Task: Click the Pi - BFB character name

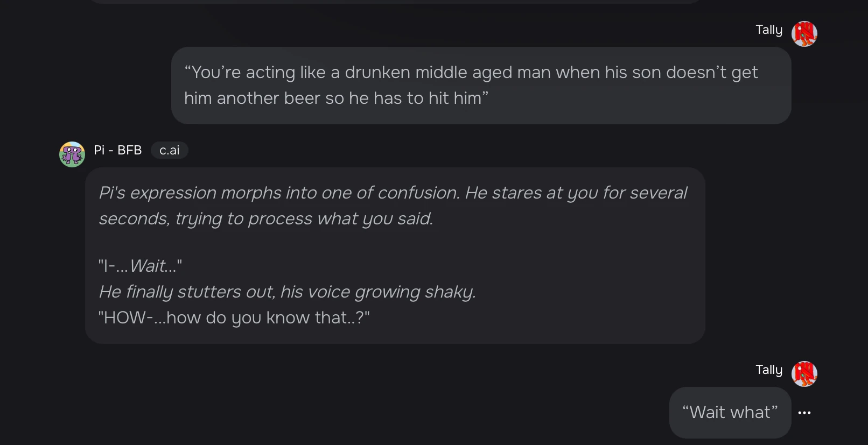Action: (117, 150)
